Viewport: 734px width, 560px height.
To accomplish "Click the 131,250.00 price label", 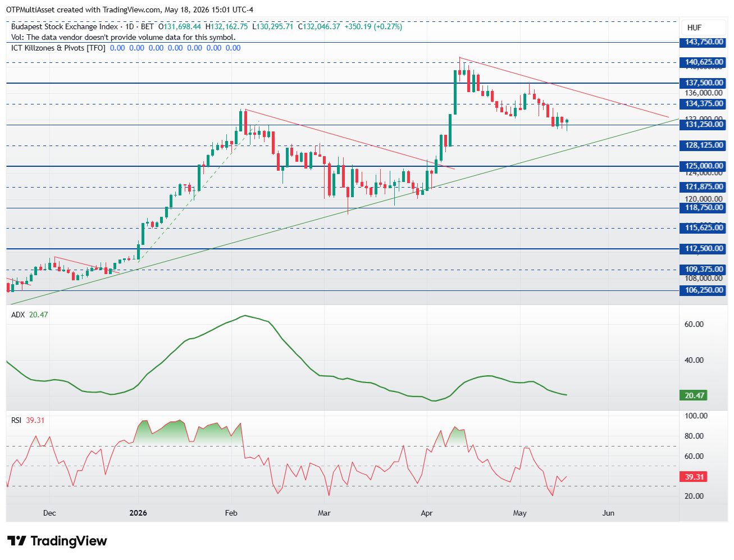I will (704, 125).
